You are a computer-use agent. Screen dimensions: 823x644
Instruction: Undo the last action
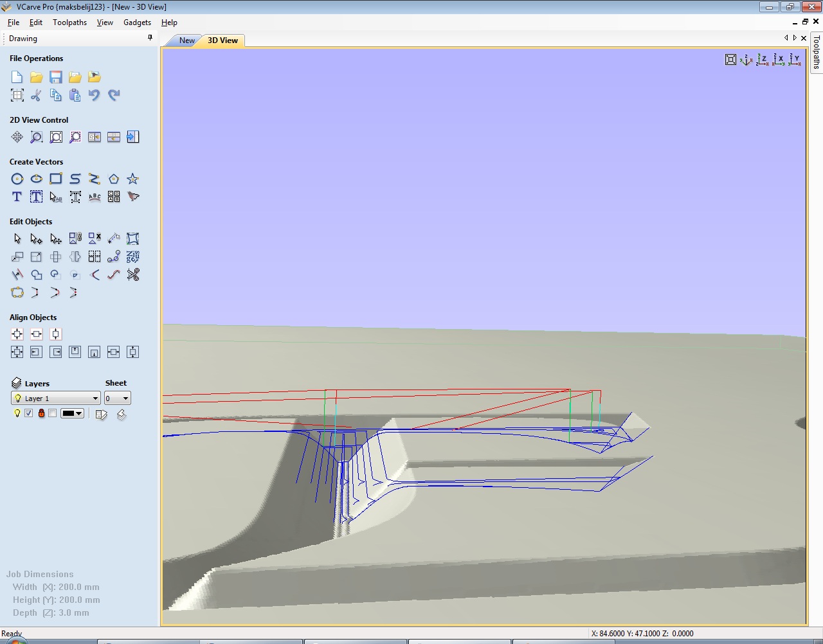95,95
